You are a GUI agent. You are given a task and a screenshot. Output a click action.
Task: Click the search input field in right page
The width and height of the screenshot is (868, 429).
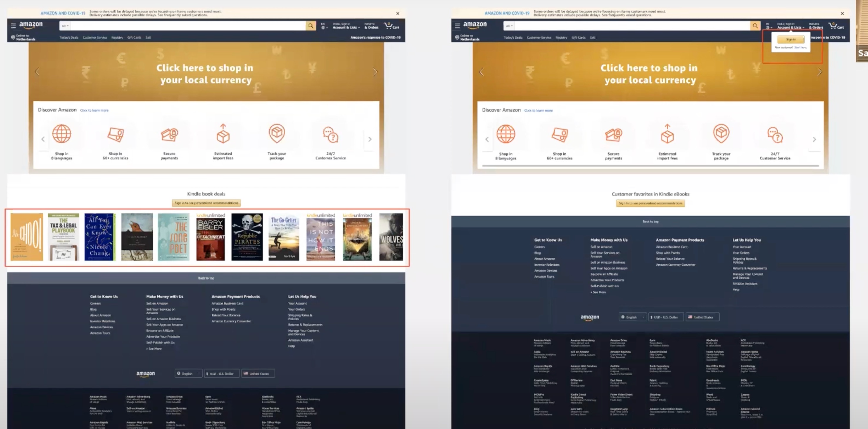[632, 26]
